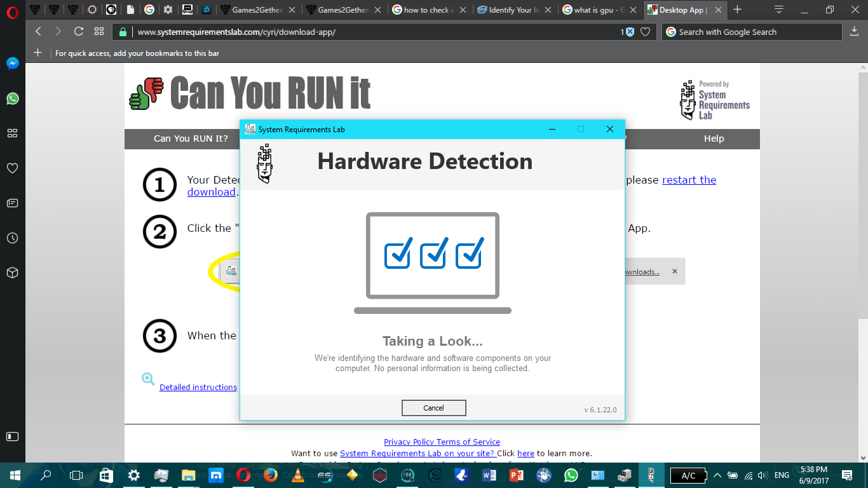Add bookmark with plus on bookmarks bar
The image size is (868, 488).
pos(37,53)
